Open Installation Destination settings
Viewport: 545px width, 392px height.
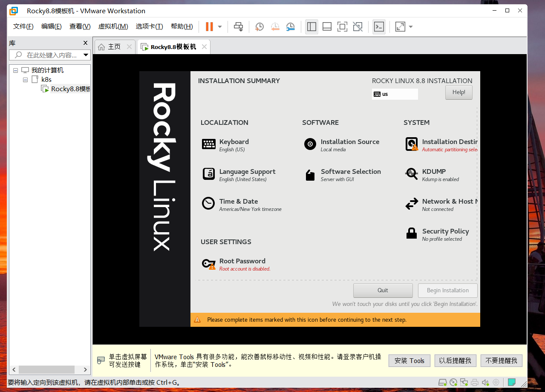click(x=441, y=145)
